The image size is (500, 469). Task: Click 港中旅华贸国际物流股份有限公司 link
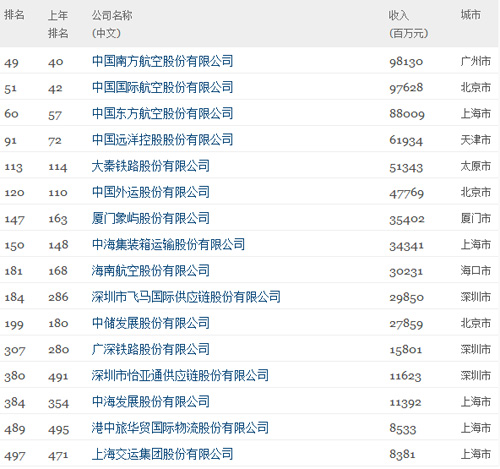(x=180, y=428)
